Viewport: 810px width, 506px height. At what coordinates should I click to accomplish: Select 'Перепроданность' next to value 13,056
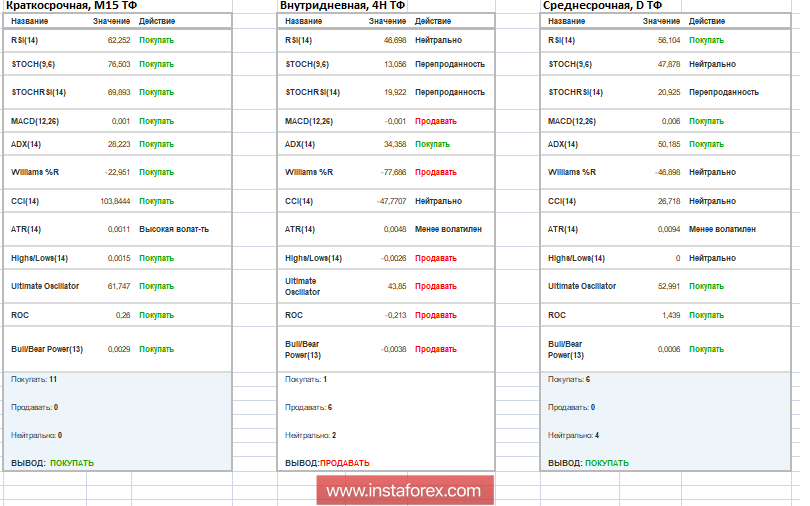[450, 65]
